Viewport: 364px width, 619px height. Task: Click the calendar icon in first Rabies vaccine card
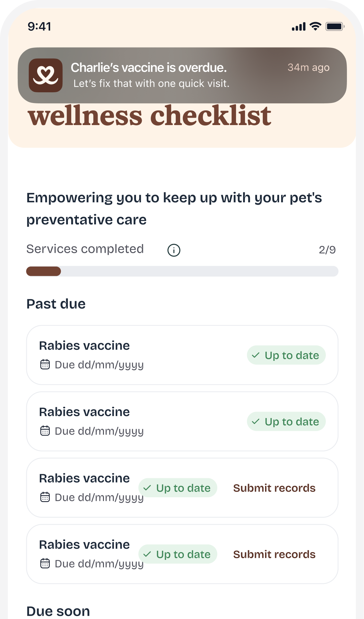click(45, 365)
